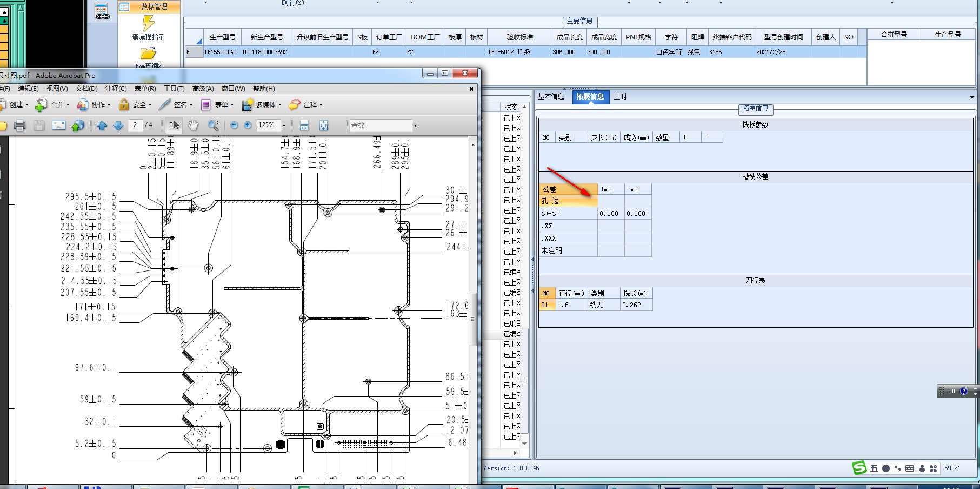This screenshot has width=980, height=489.
Task: Switch to the 工时 tab
Action: pos(620,97)
